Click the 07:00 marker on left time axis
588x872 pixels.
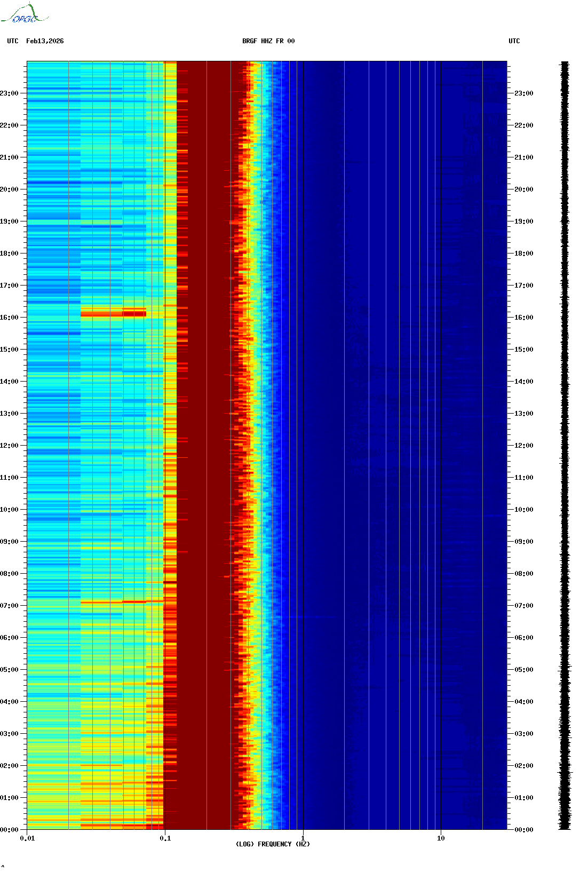pyautogui.click(x=9, y=606)
